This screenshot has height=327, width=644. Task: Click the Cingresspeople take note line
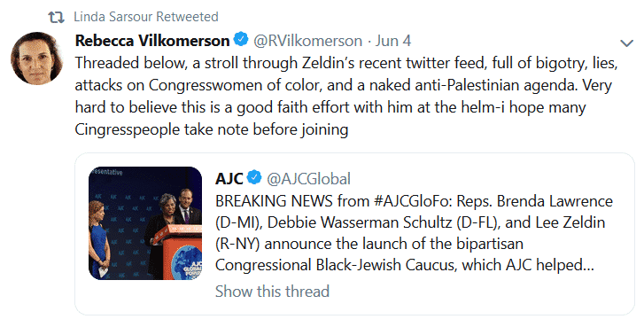point(212,129)
